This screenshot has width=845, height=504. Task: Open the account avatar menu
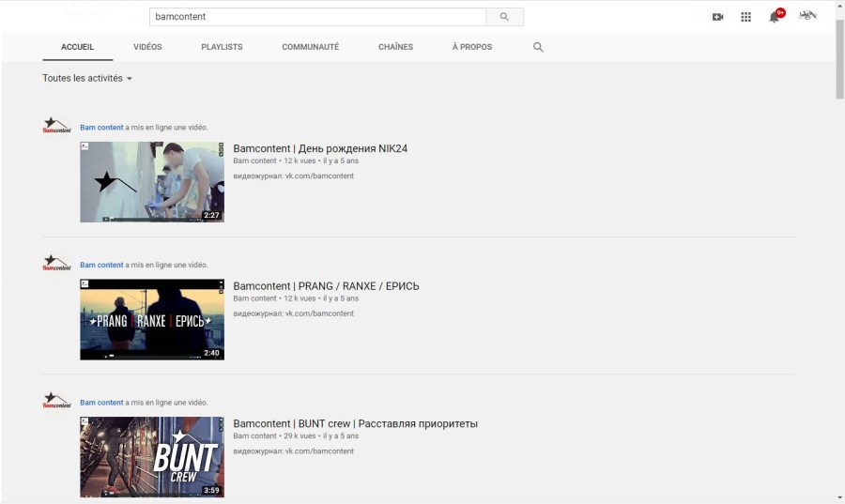[x=807, y=16]
